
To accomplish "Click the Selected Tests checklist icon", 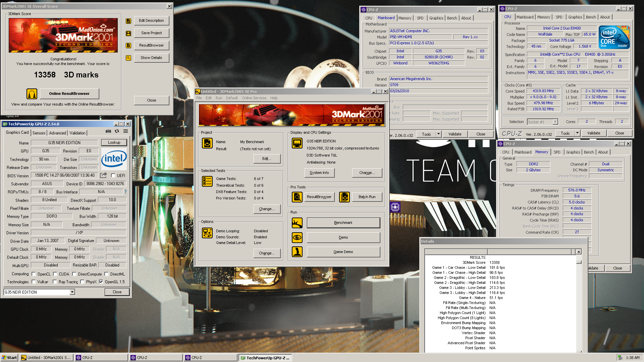I will tap(207, 181).
